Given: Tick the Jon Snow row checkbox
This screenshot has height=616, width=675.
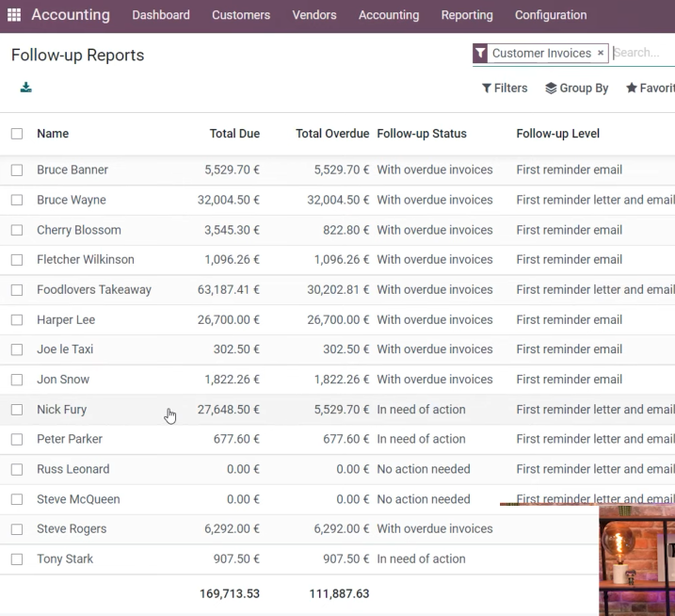Looking at the screenshot, I should point(17,380).
